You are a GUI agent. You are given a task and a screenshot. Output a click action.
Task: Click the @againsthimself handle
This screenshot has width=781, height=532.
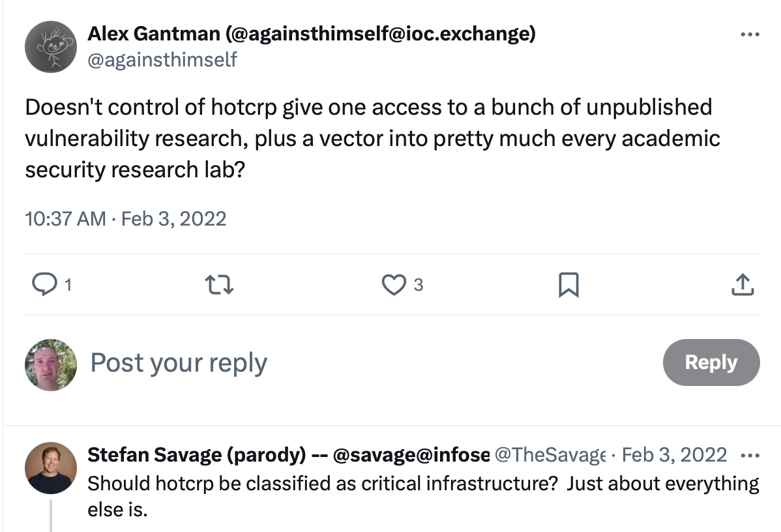(162, 60)
